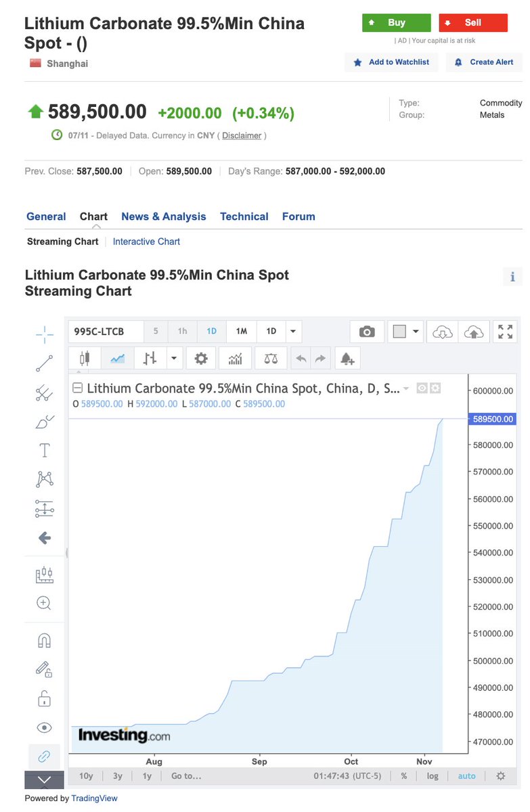The height and width of the screenshot is (812, 530).
Task: Toggle lock all drawing tools
Action: tap(45, 698)
